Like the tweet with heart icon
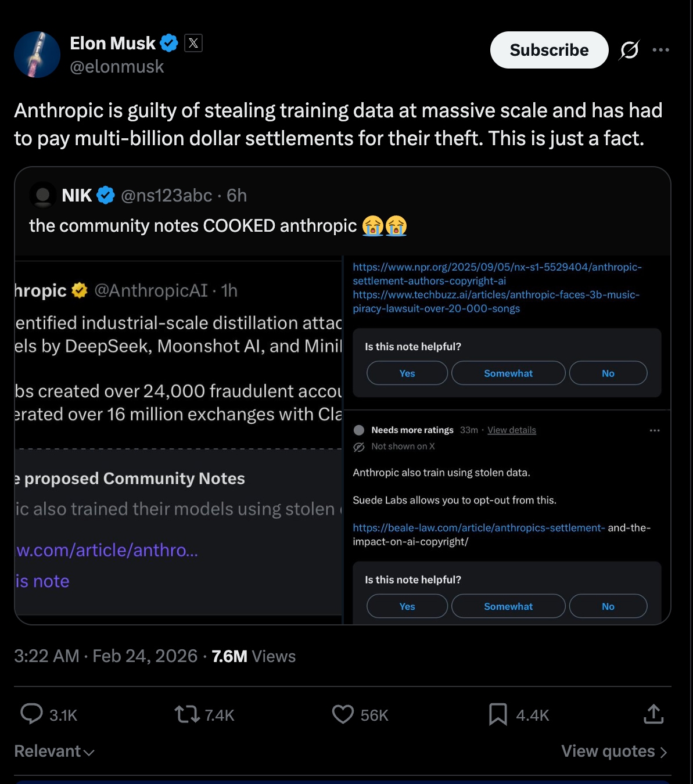Screen dimensions: 693x784 coord(343,714)
